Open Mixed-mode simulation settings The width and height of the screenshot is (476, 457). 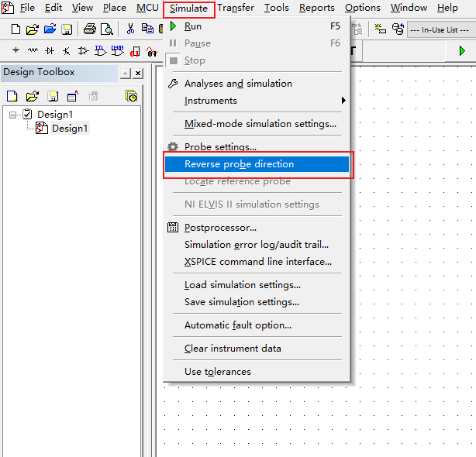point(257,124)
